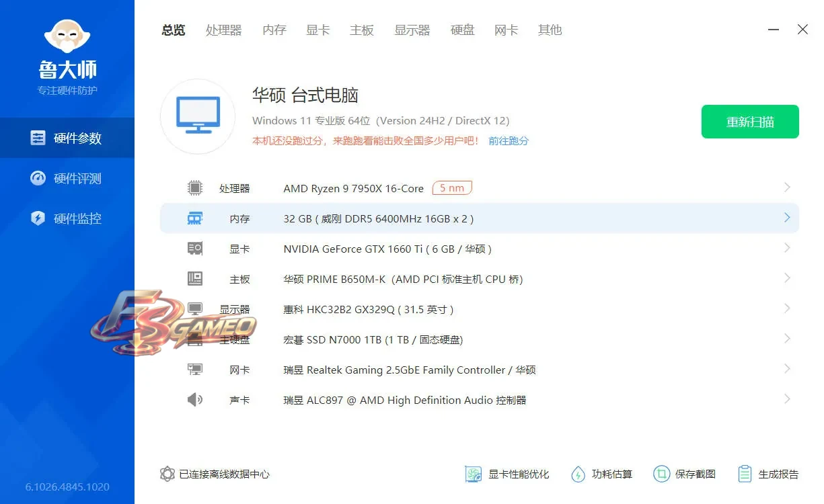
Task: Switch to the 其他 tab
Action: pyautogui.click(x=550, y=30)
